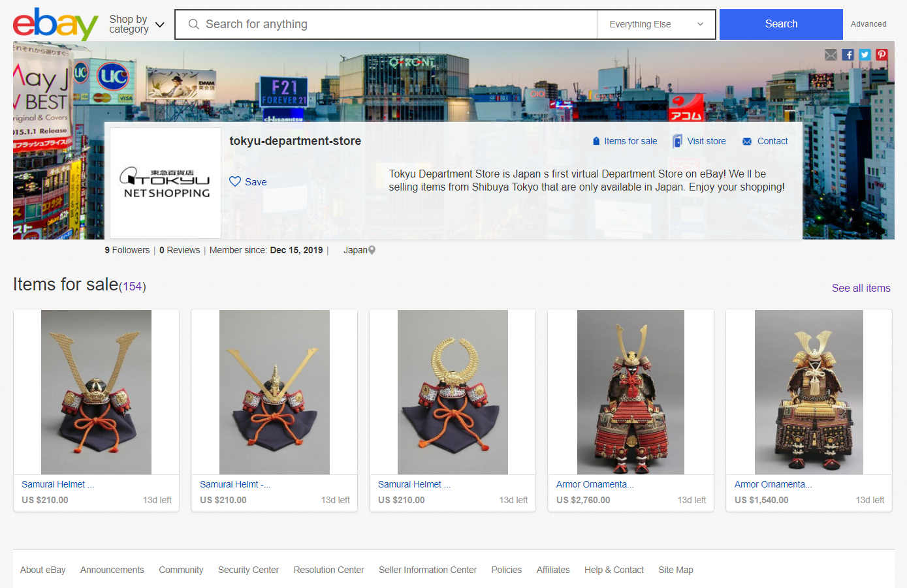
Task: Open Security Center in footer menu
Action: tap(248, 570)
